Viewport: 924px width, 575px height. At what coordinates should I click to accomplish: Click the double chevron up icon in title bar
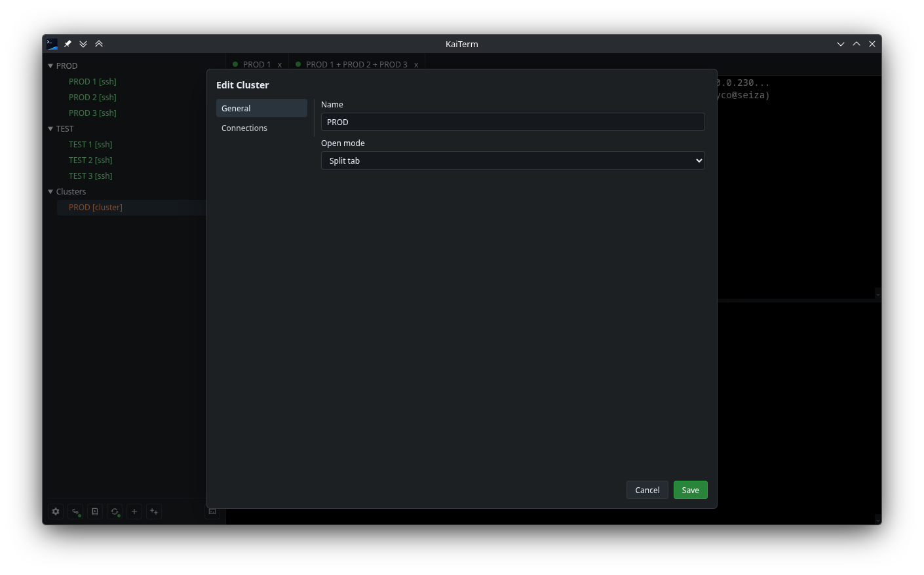[99, 44]
